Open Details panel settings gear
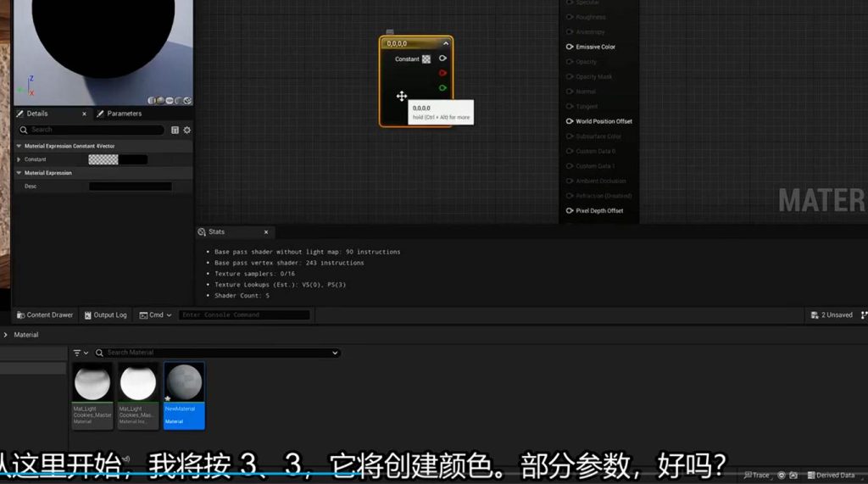 (x=187, y=130)
